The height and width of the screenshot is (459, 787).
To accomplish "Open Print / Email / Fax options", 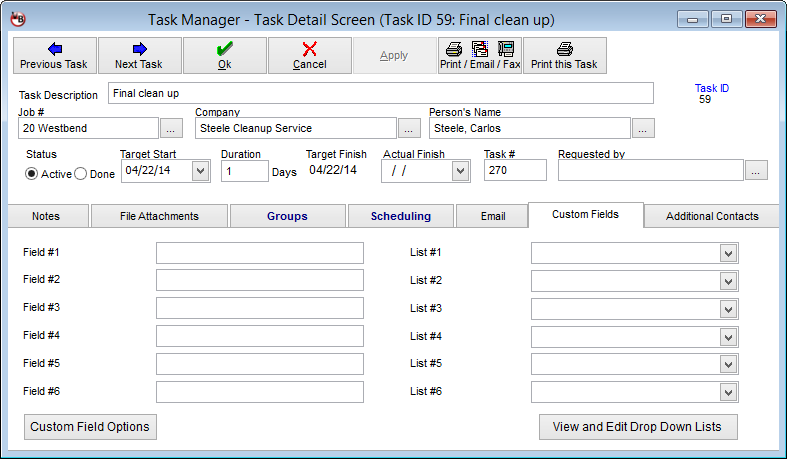I will 479,56.
